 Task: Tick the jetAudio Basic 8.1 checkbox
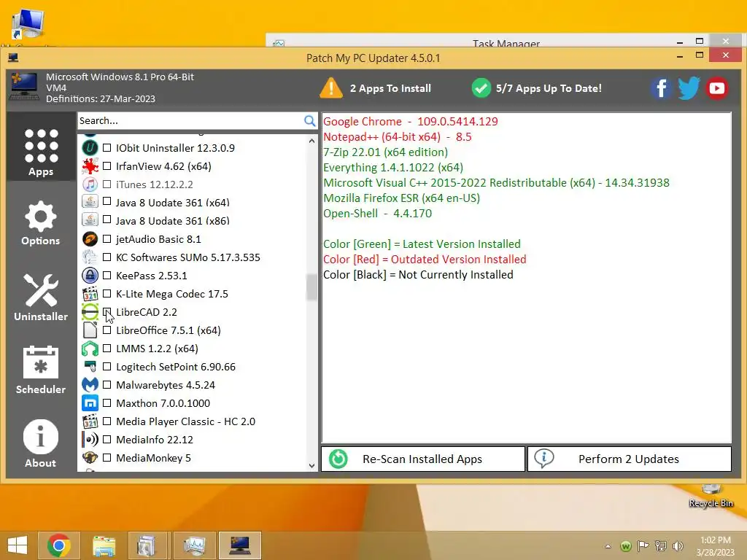click(x=107, y=239)
